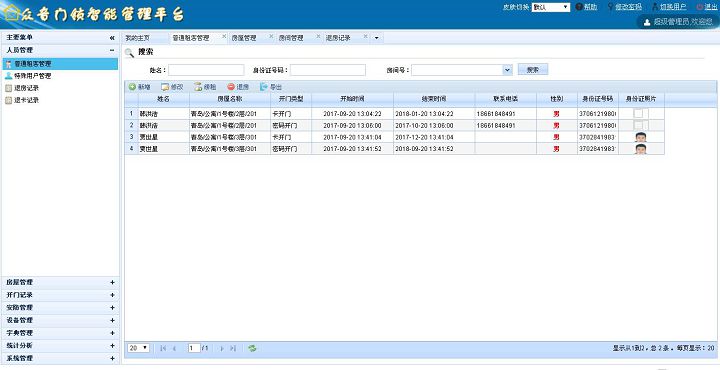Switch to the 房间管理 tab
Screen dimensions: 720x370
tap(292, 38)
